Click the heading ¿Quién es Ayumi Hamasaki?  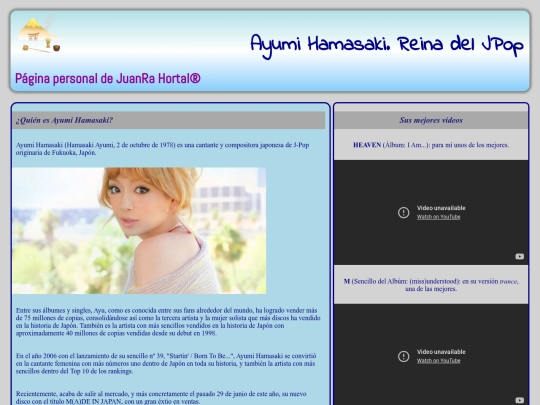click(64, 120)
